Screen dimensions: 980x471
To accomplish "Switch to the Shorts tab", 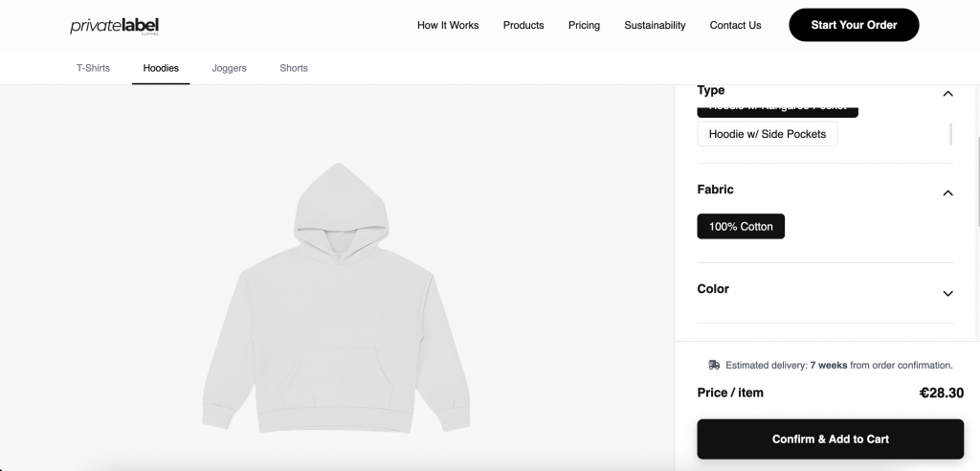I will pyautogui.click(x=294, y=68).
